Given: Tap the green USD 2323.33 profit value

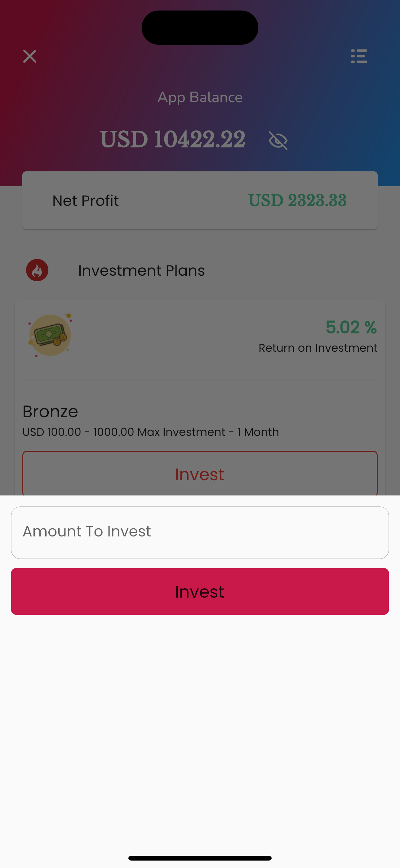Looking at the screenshot, I should tap(297, 201).
